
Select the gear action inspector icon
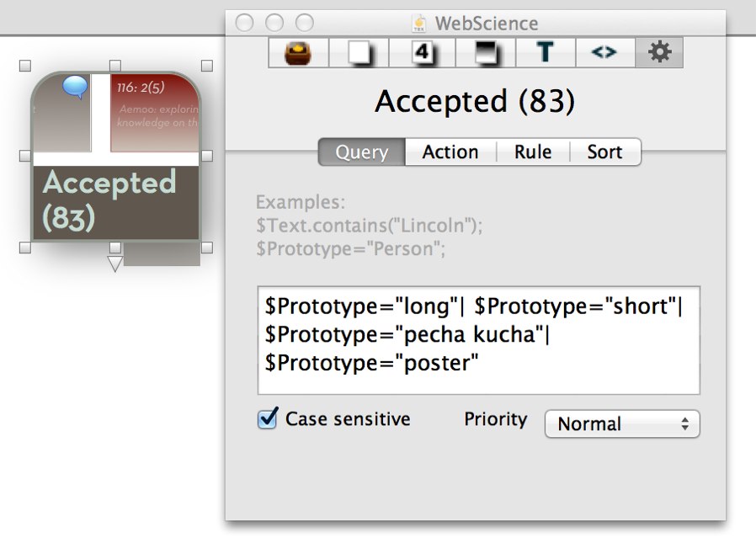659,52
